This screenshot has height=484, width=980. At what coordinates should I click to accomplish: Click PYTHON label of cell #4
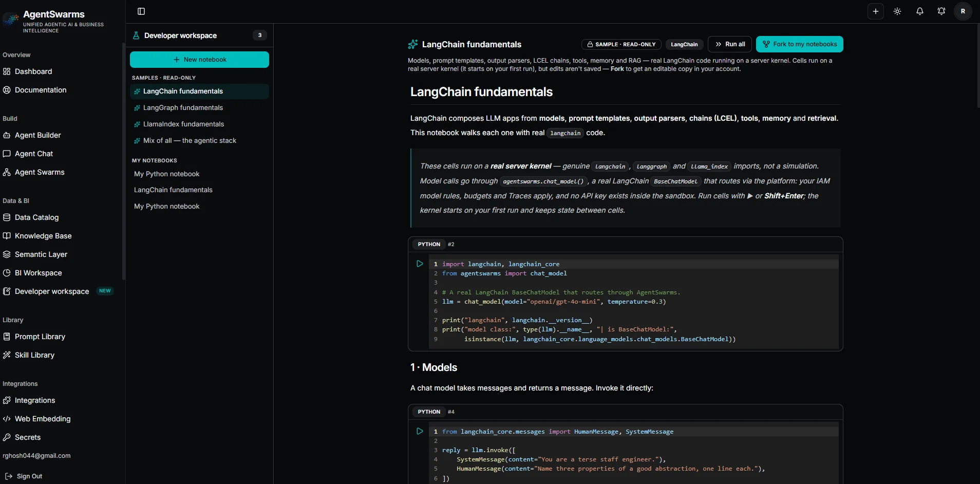coord(429,412)
